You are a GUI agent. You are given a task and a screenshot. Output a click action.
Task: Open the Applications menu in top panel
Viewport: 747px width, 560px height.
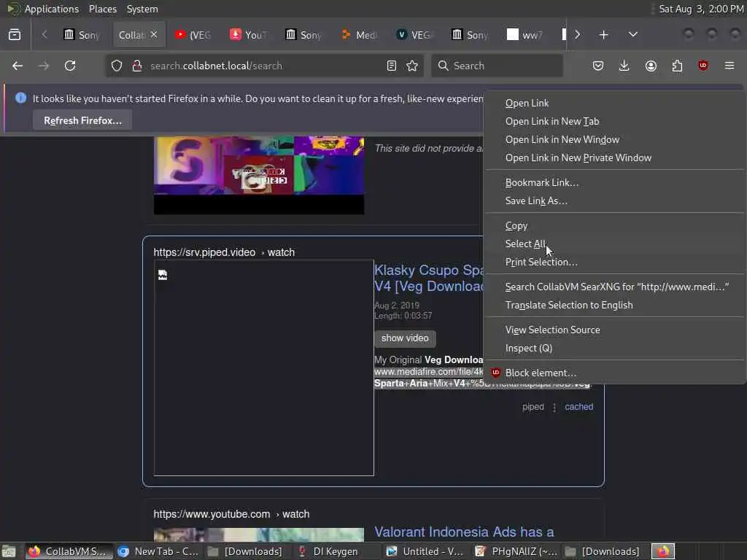(52, 9)
